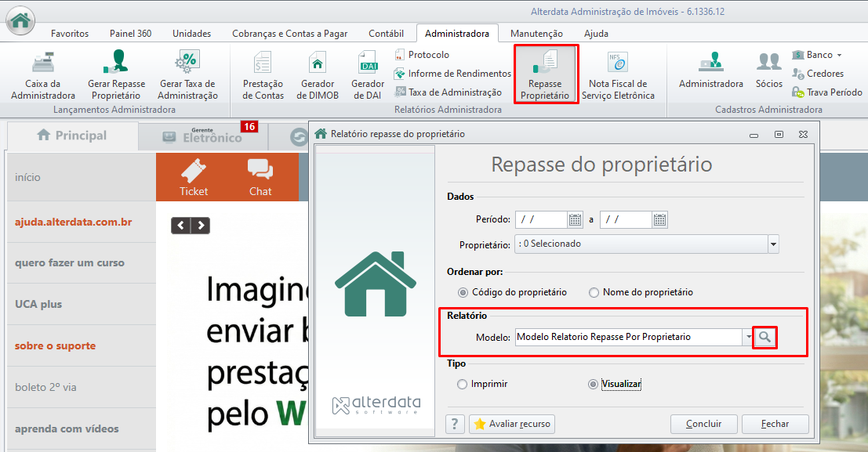This screenshot has width=868, height=452.
Task: Open quero fazer um curso link
Action: pyautogui.click(x=70, y=262)
